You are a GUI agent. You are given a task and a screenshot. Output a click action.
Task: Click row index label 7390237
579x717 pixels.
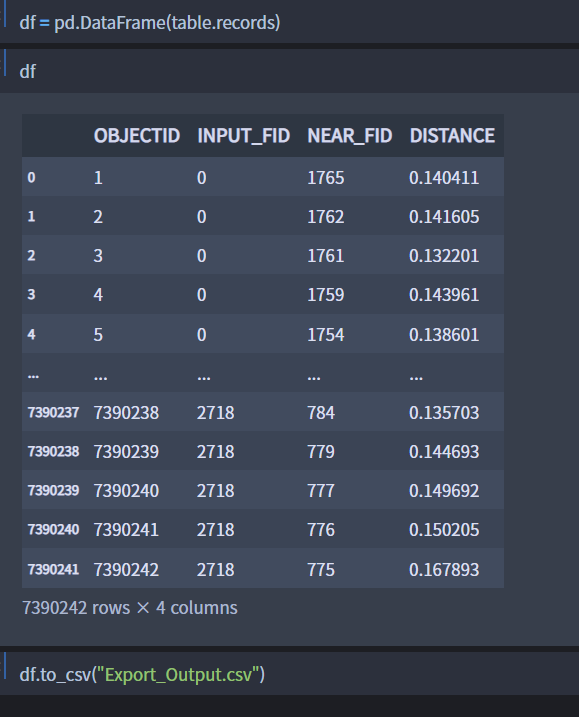click(x=53, y=412)
